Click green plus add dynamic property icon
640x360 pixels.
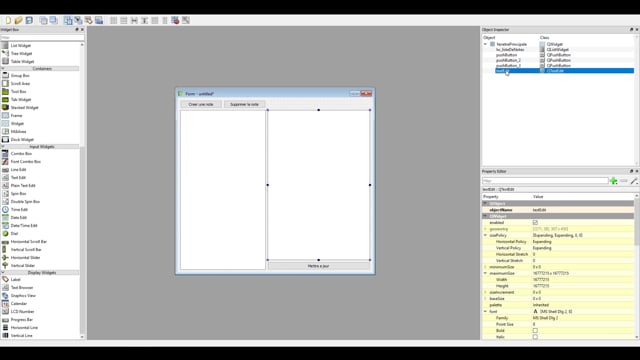tap(613, 181)
